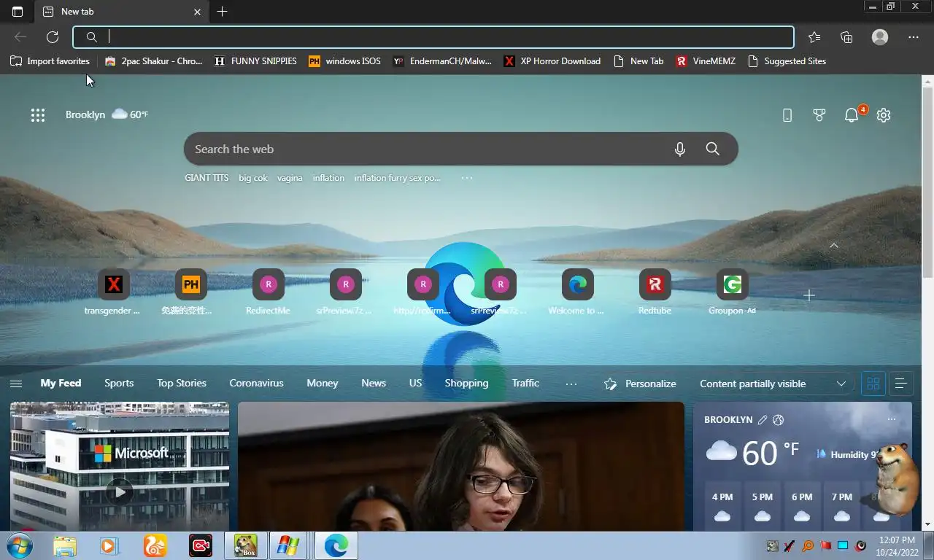
Task: Open the Windows Start button
Action: coord(19,545)
